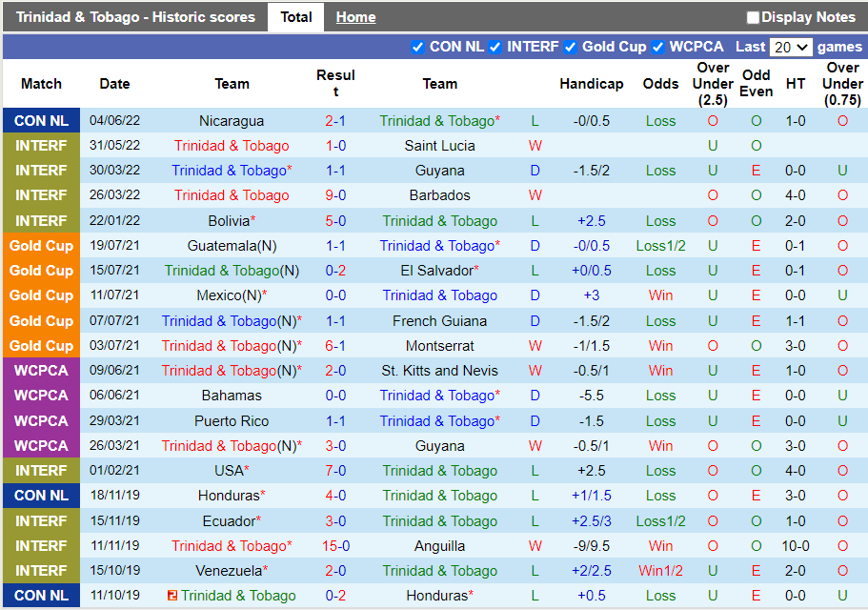Click the Date column header
The width and height of the screenshot is (868, 610).
pyautogui.click(x=114, y=84)
